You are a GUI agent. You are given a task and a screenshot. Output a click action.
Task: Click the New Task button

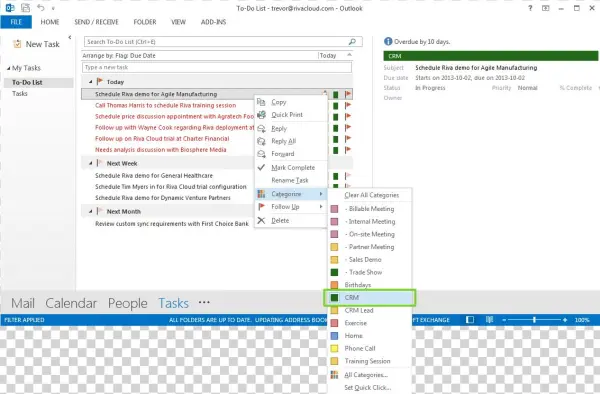[x=36, y=44]
